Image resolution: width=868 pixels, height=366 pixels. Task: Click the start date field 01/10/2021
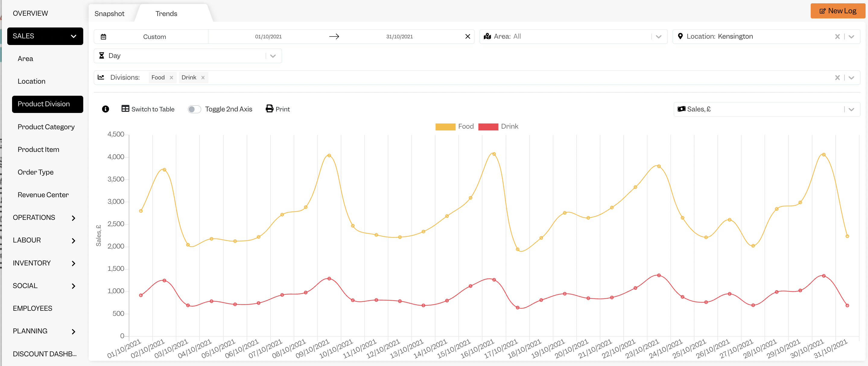pos(268,37)
